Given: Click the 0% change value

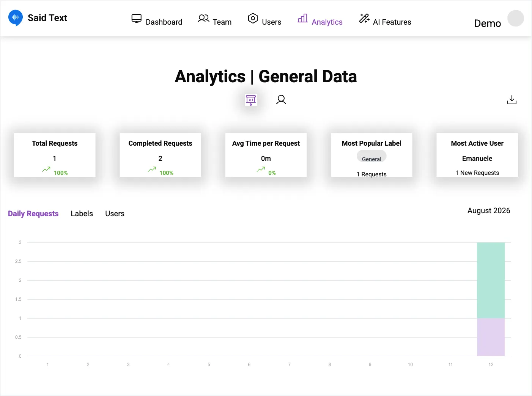Looking at the screenshot, I should tap(272, 173).
